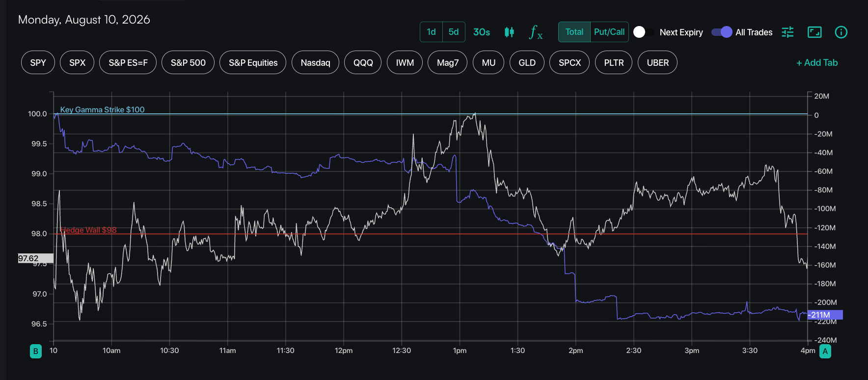This screenshot has height=380, width=868.
Task: Open the 30s interval selector
Action: point(482,32)
